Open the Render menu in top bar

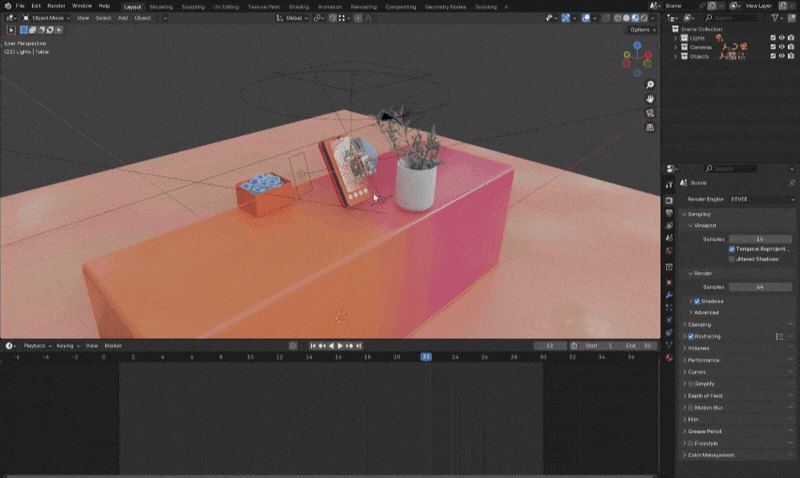[56, 6]
